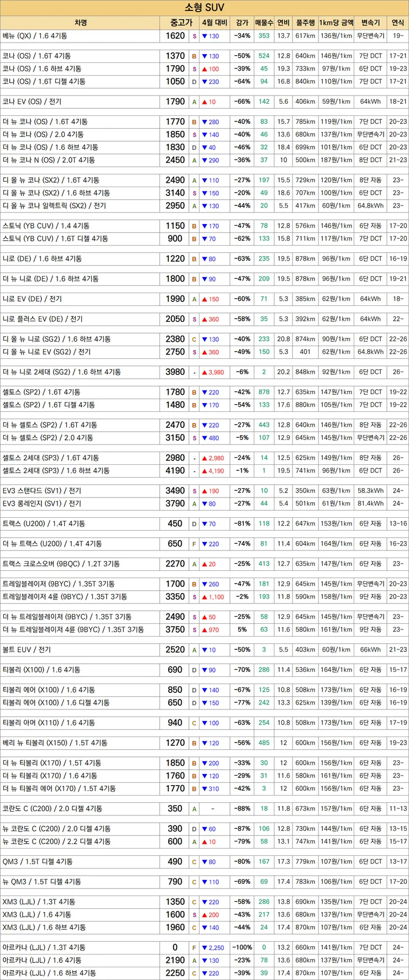
Task: Click '코란도 C (C200) / 2.0 디젤 4기통'
Action: coord(52,809)
